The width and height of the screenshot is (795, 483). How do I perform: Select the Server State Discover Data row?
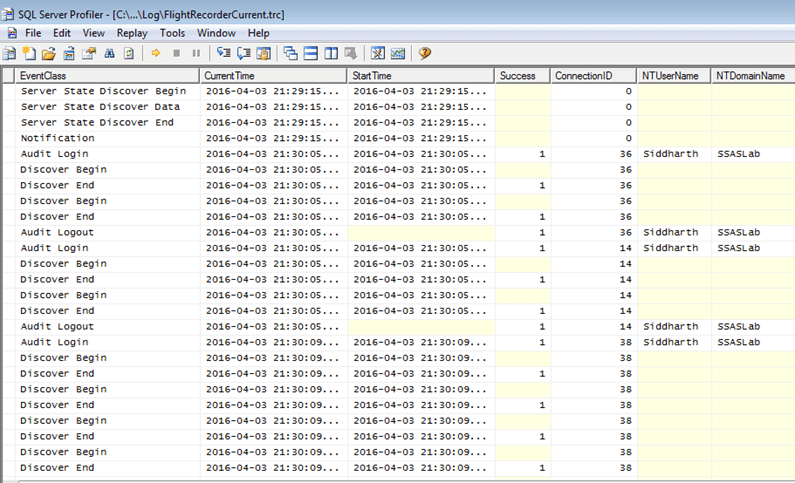[x=399, y=107]
